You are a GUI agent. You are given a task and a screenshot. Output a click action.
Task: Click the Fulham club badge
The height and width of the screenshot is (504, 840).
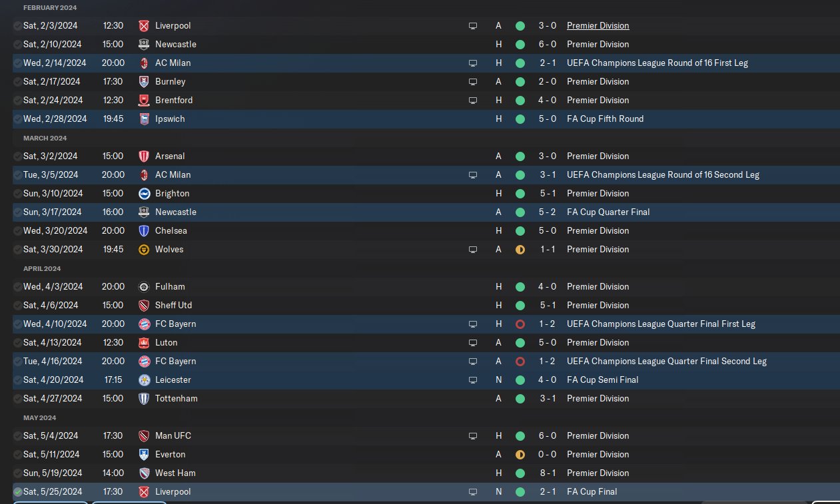pyautogui.click(x=143, y=287)
